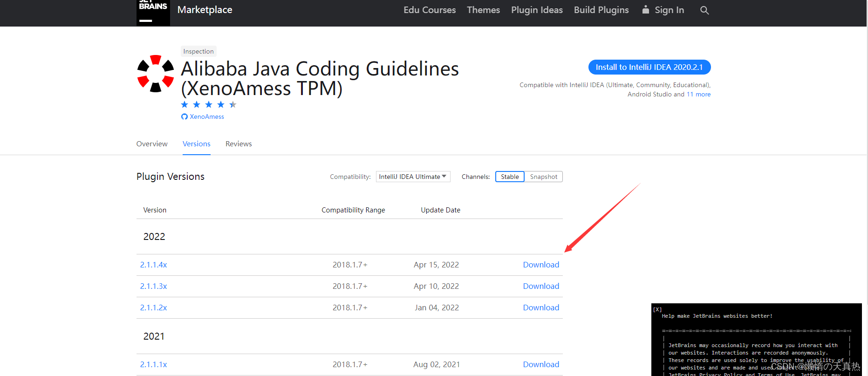The height and width of the screenshot is (376, 868).
Task: Click the plugin star rating
Action: tap(209, 104)
